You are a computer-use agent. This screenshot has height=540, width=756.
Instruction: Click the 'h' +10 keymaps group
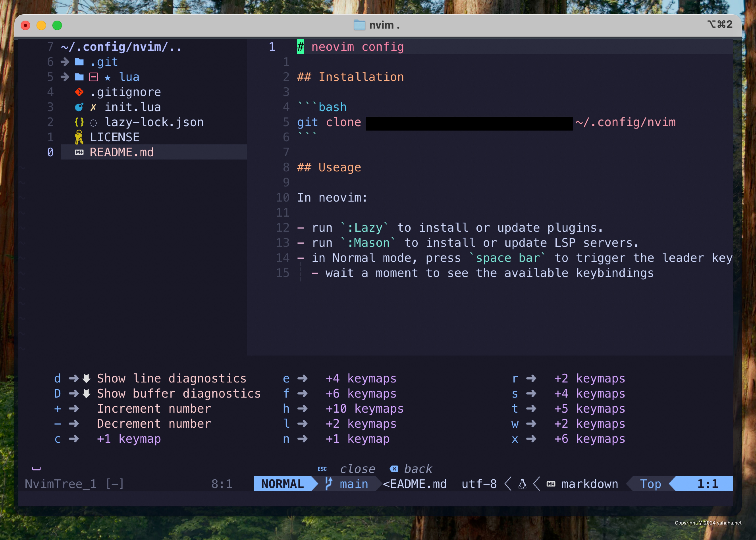[343, 409]
